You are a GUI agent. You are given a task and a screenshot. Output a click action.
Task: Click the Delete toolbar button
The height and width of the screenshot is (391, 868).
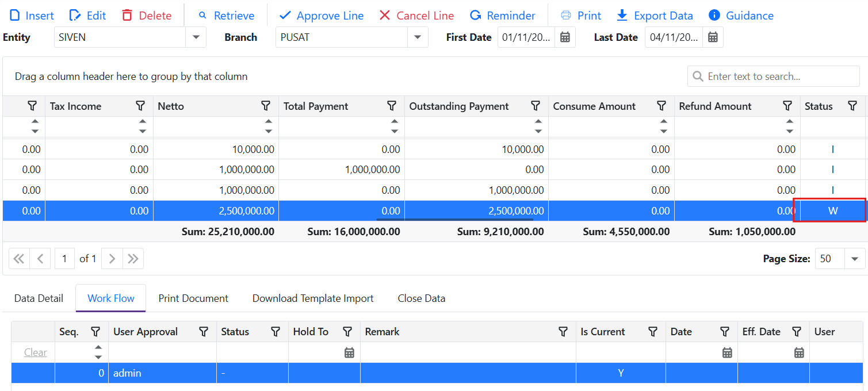coord(147,16)
